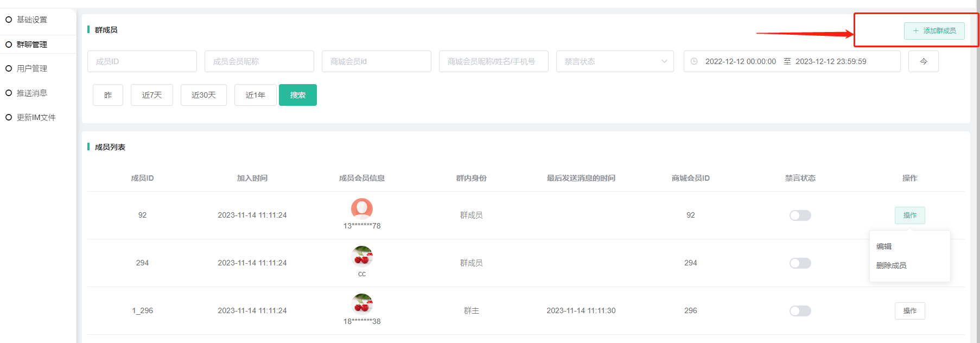Toggle mute switch for member 1_296
980x343 pixels.
pos(800,311)
